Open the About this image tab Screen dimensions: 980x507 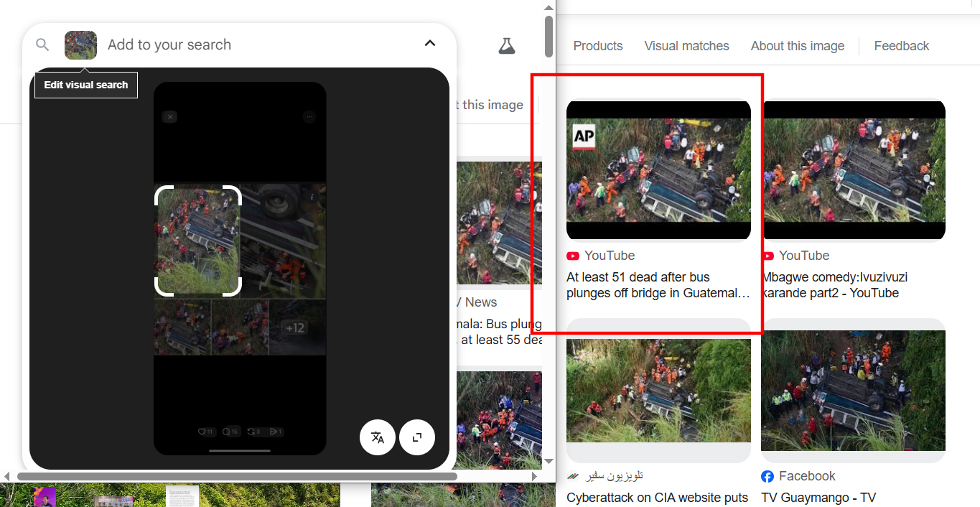797,46
